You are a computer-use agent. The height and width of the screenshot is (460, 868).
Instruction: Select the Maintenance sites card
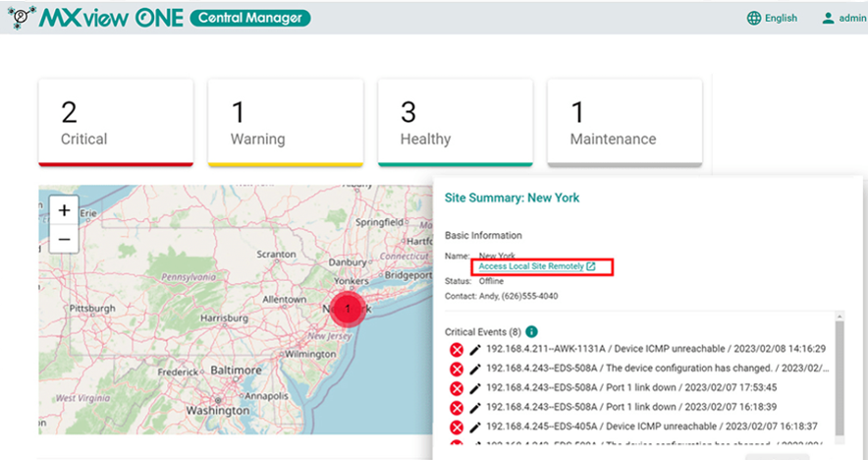(624, 123)
